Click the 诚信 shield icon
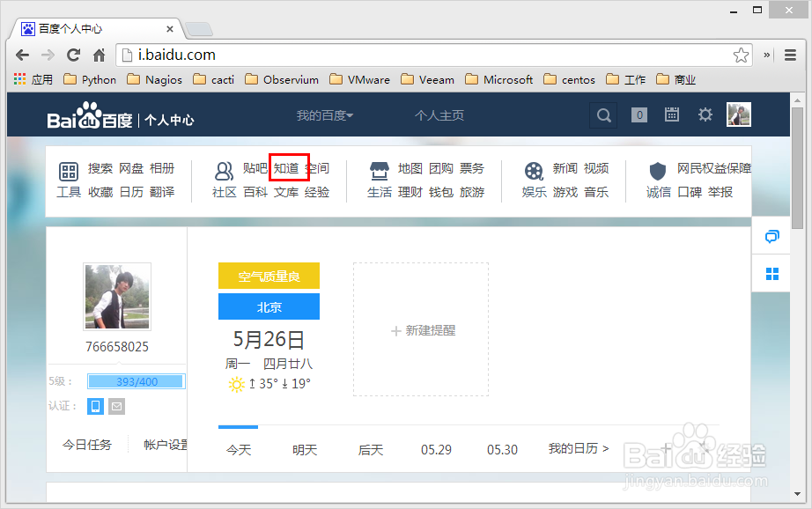 [x=658, y=170]
